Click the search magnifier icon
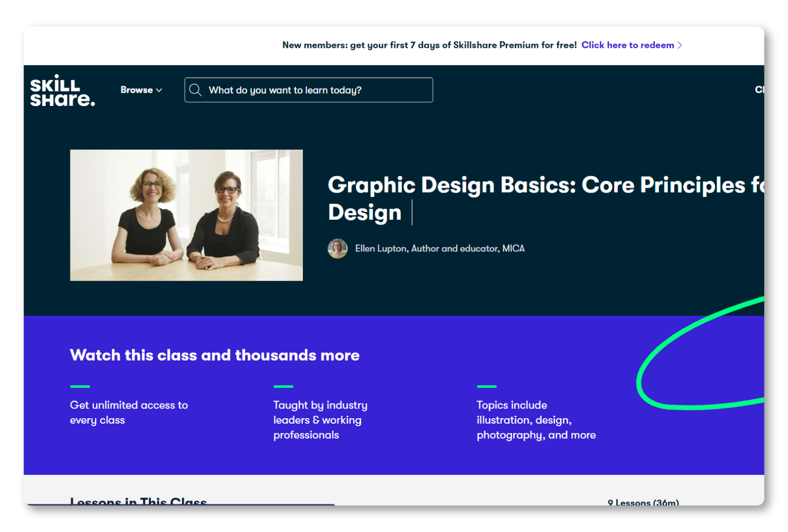 (196, 90)
